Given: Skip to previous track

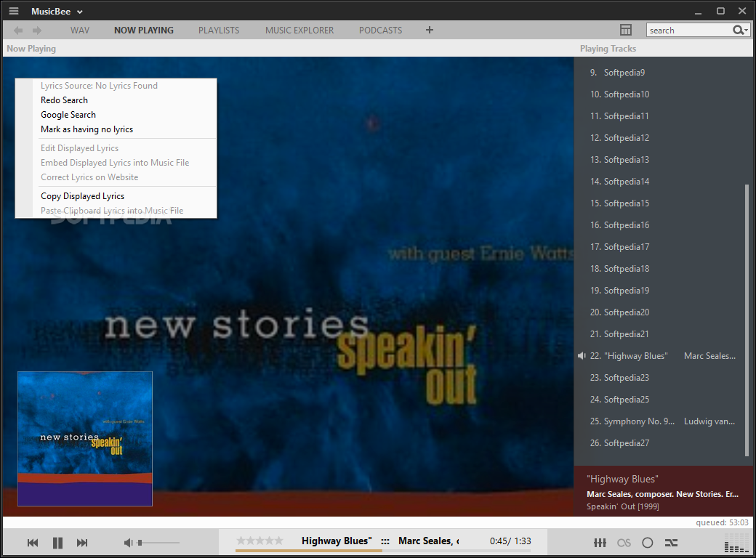Looking at the screenshot, I should [x=32, y=543].
